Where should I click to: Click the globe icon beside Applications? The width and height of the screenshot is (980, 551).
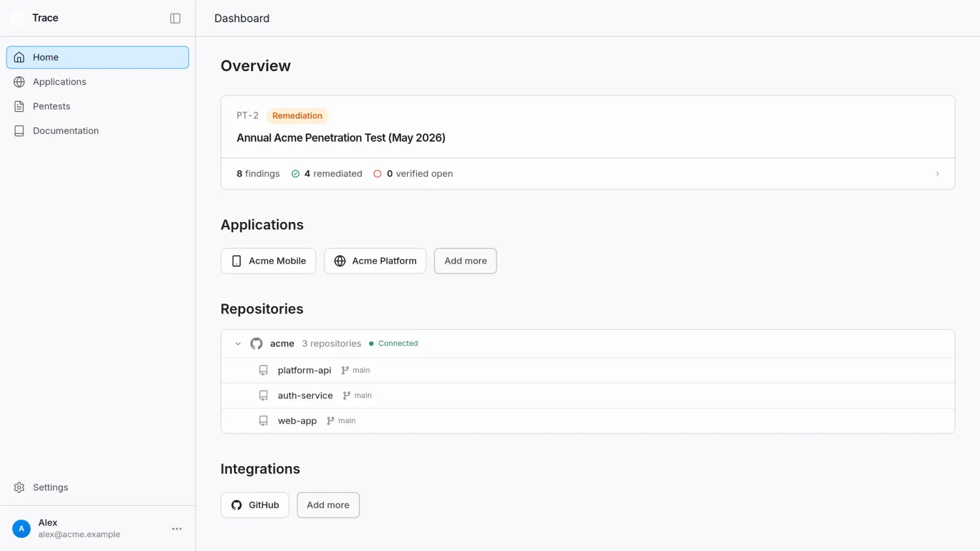pyautogui.click(x=20, y=82)
